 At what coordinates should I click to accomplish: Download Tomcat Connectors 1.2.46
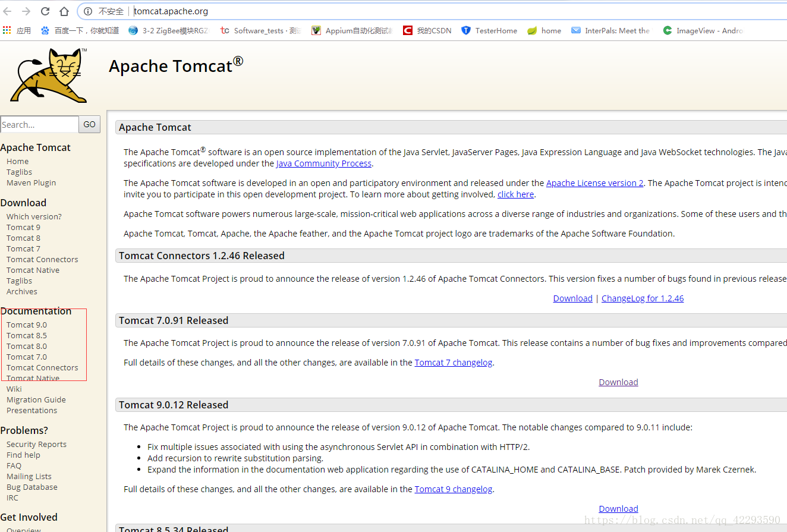(572, 298)
